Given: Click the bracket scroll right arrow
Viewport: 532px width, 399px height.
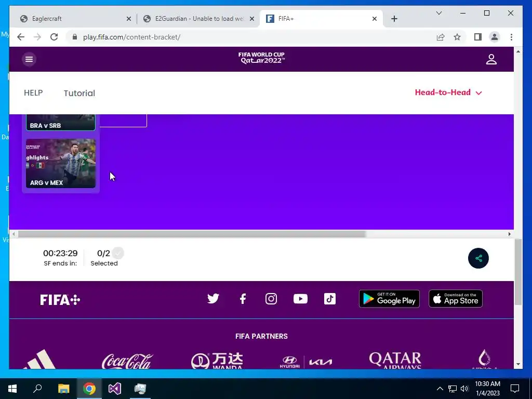Looking at the screenshot, I should pyautogui.click(x=509, y=234).
